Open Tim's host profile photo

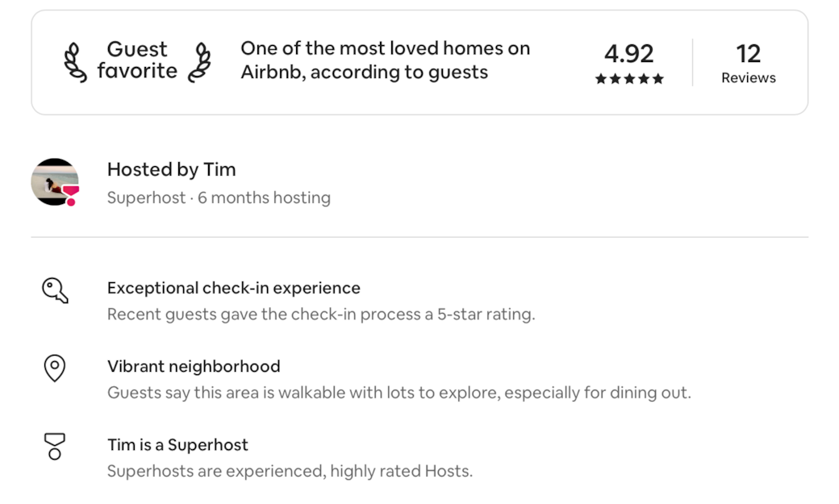[x=53, y=181]
